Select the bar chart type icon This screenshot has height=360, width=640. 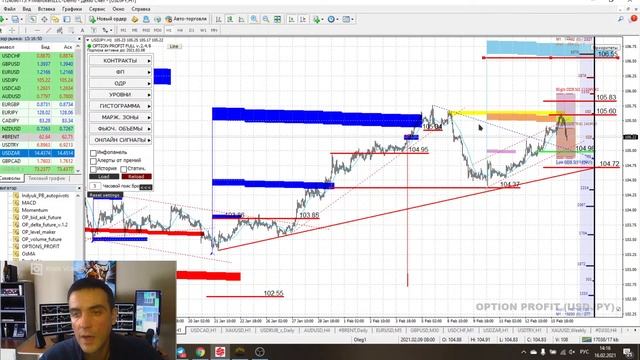click(x=219, y=19)
